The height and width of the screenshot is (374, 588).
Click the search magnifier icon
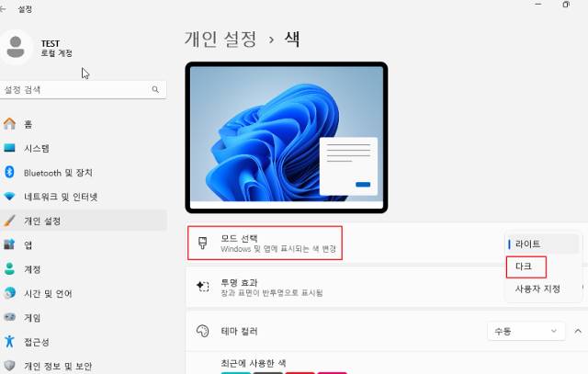(x=155, y=89)
